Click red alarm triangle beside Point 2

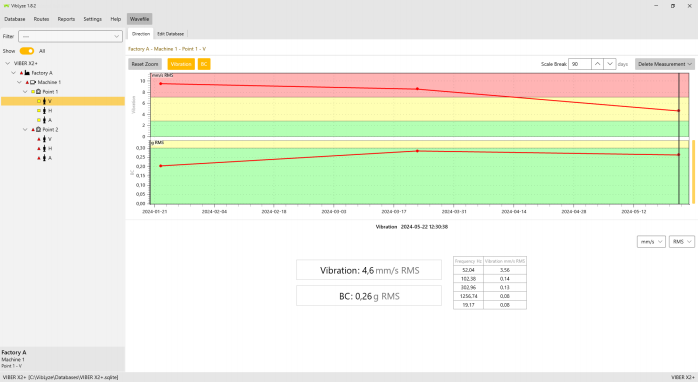pyautogui.click(x=33, y=130)
